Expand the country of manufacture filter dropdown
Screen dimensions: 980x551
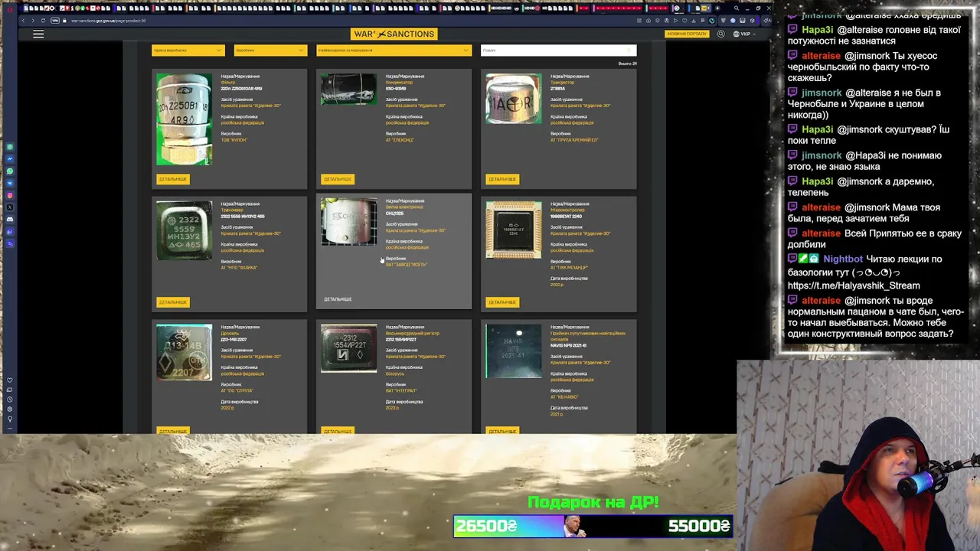[x=188, y=51]
